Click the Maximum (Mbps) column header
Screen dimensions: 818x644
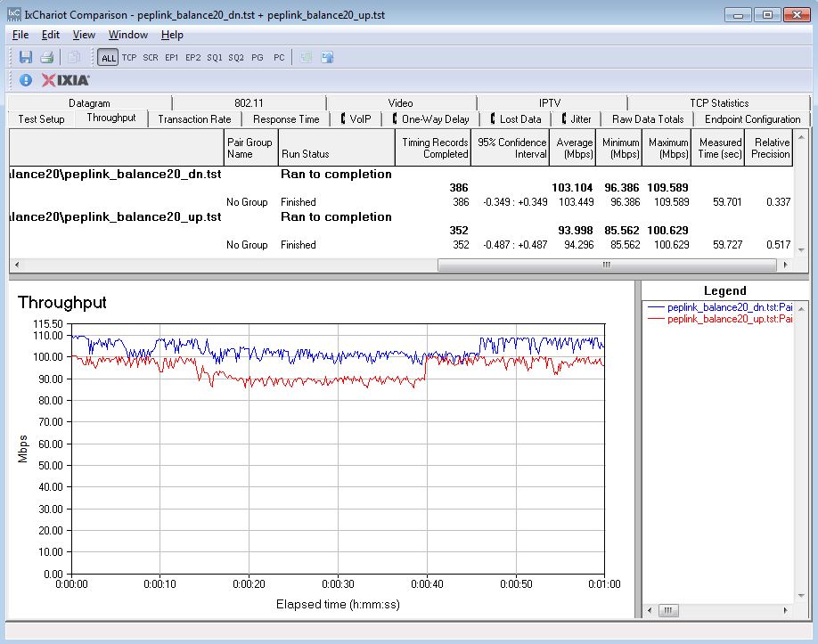pyautogui.click(x=667, y=148)
